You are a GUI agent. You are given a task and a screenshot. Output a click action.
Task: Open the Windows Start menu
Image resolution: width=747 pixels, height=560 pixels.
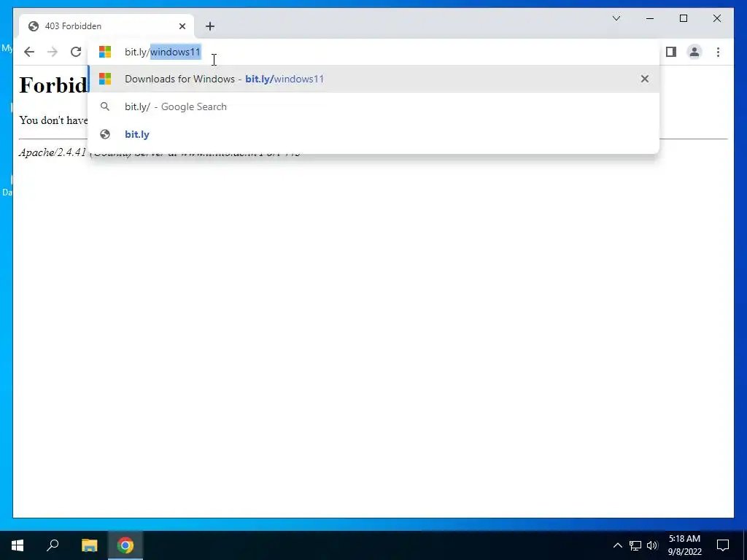(x=18, y=545)
